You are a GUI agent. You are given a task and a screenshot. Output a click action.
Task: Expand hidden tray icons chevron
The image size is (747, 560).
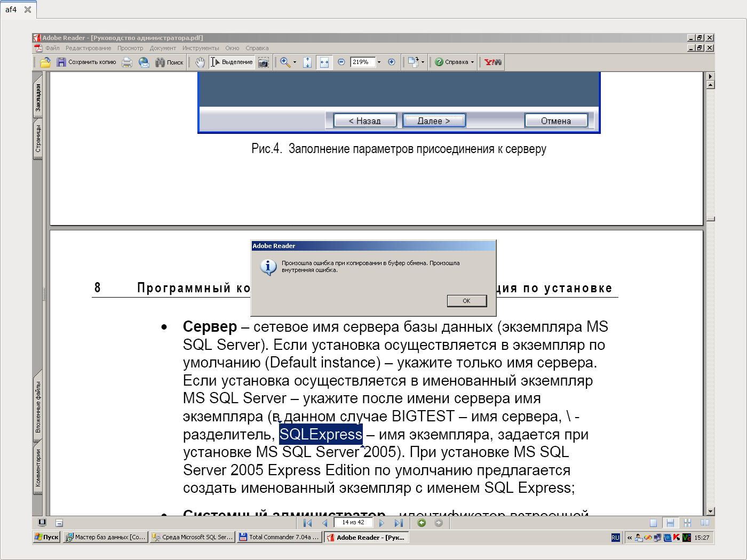[630, 538]
